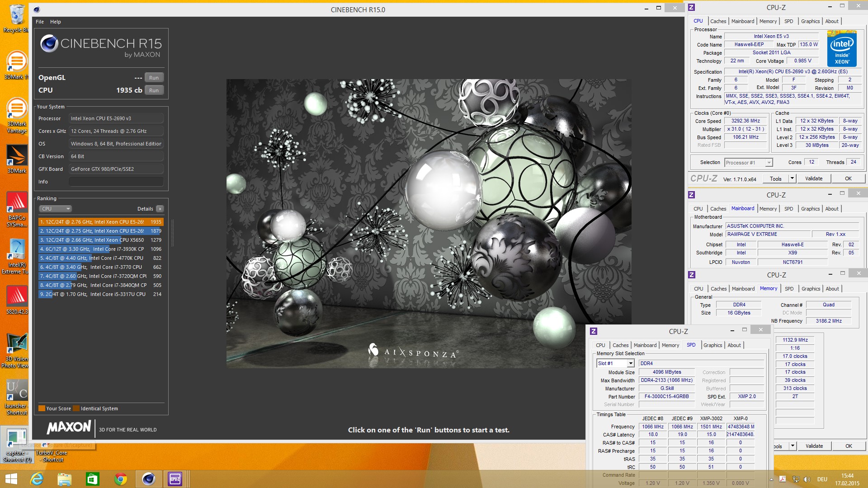The height and width of the screenshot is (488, 868).
Task: Open File Explorer from the taskbar
Action: click(x=64, y=479)
